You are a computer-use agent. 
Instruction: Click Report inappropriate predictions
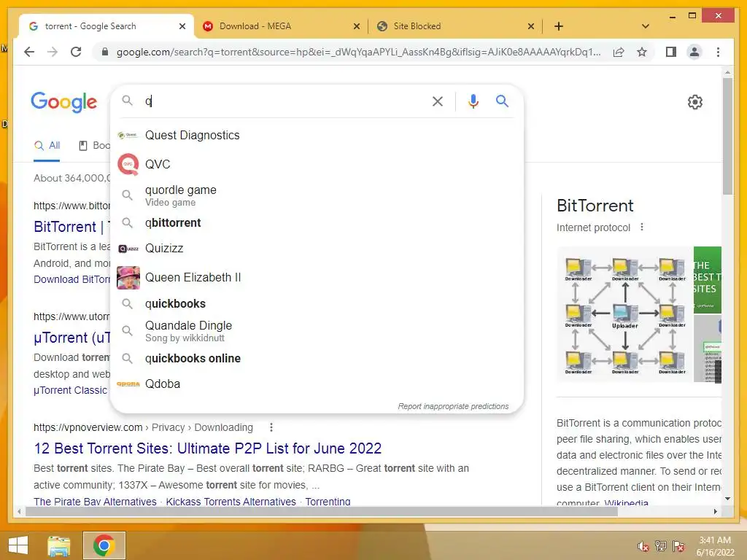[x=453, y=406]
